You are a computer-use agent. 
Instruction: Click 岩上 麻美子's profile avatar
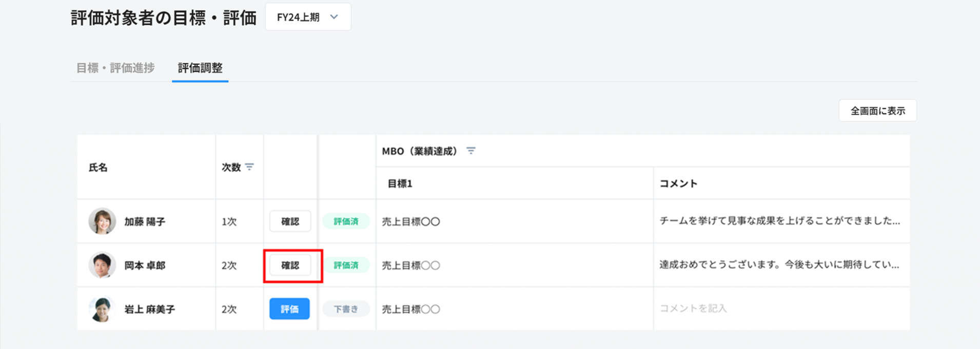[x=102, y=309]
